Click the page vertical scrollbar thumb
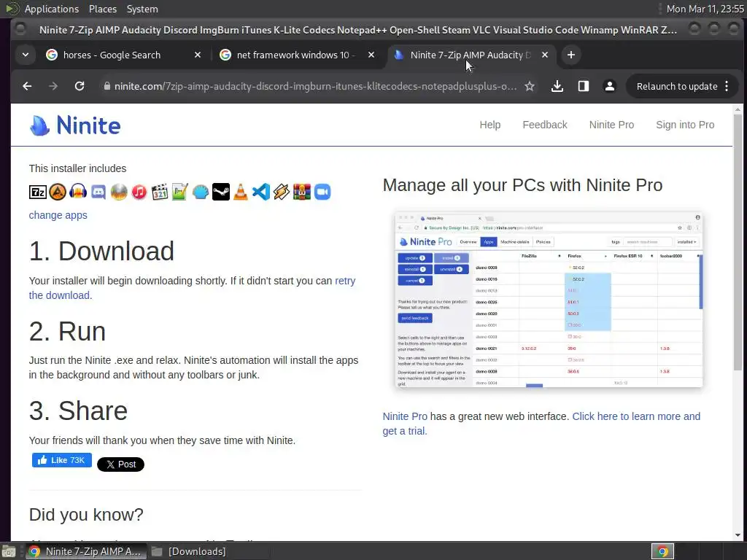The width and height of the screenshot is (747, 560). pyautogui.click(x=738, y=242)
